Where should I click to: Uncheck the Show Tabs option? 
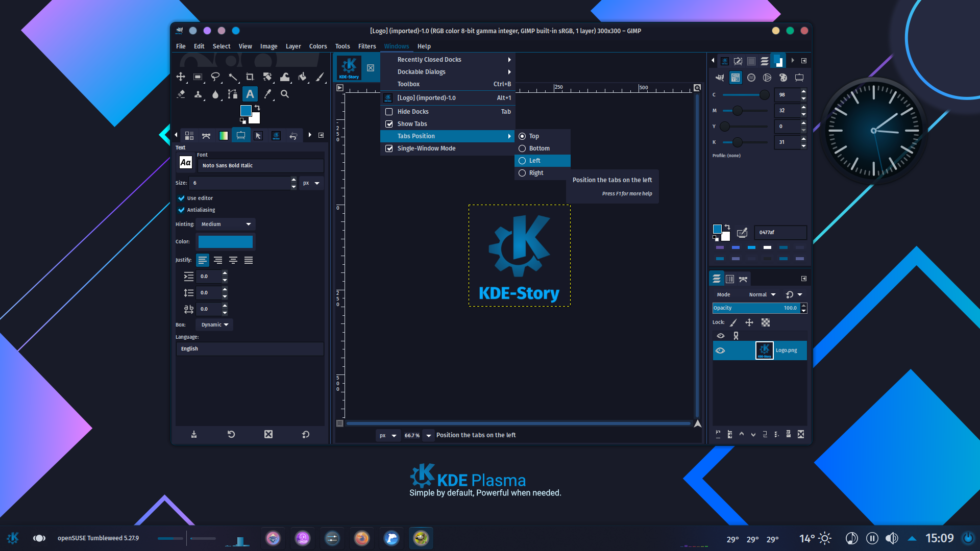click(389, 124)
